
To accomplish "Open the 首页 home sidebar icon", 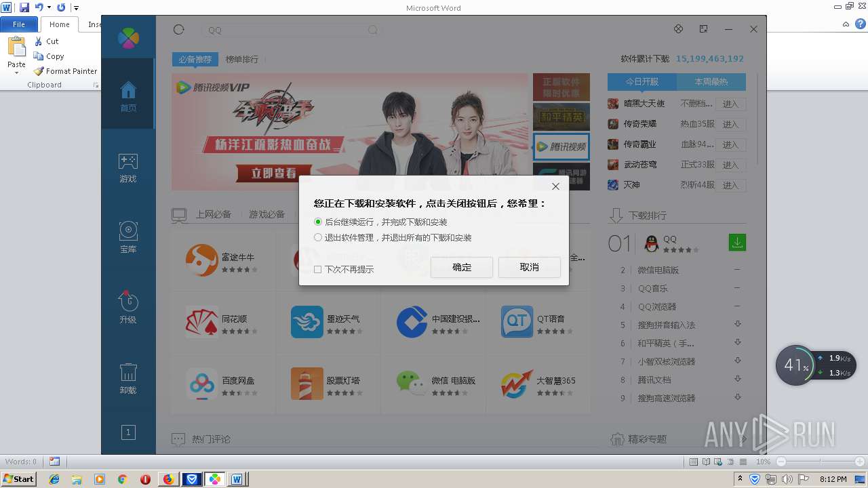I will pos(128,97).
